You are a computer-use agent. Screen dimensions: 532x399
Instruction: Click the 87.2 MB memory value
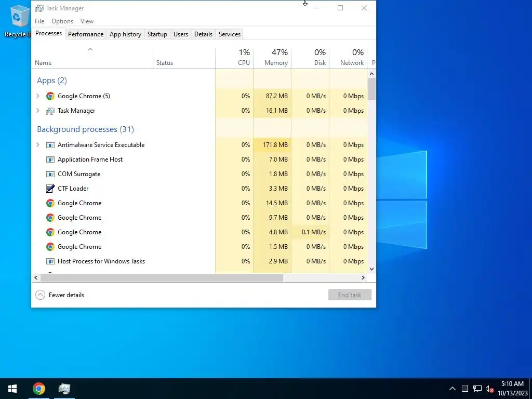click(x=276, y=96)
